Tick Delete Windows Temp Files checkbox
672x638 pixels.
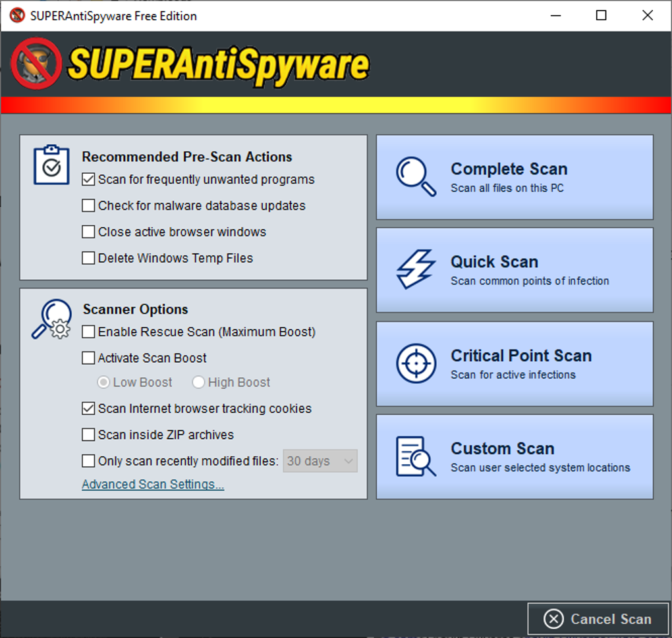[88, 258]
